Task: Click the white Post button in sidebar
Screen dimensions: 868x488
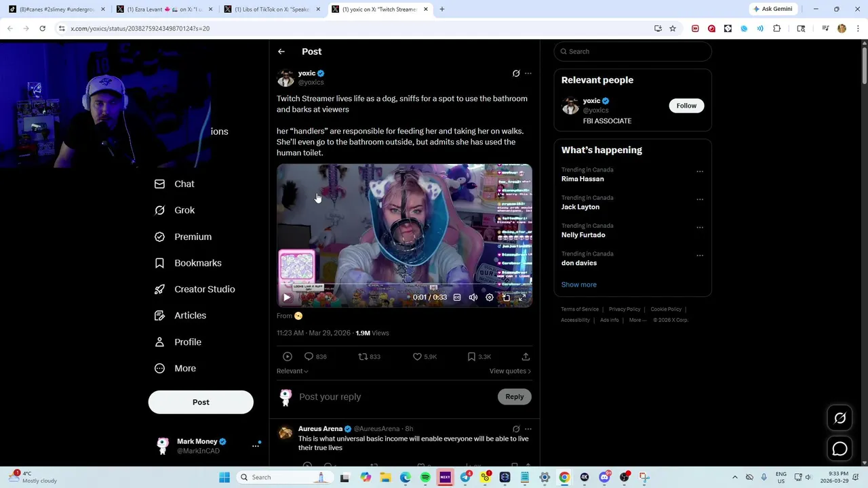Action: tap(201, 402)
